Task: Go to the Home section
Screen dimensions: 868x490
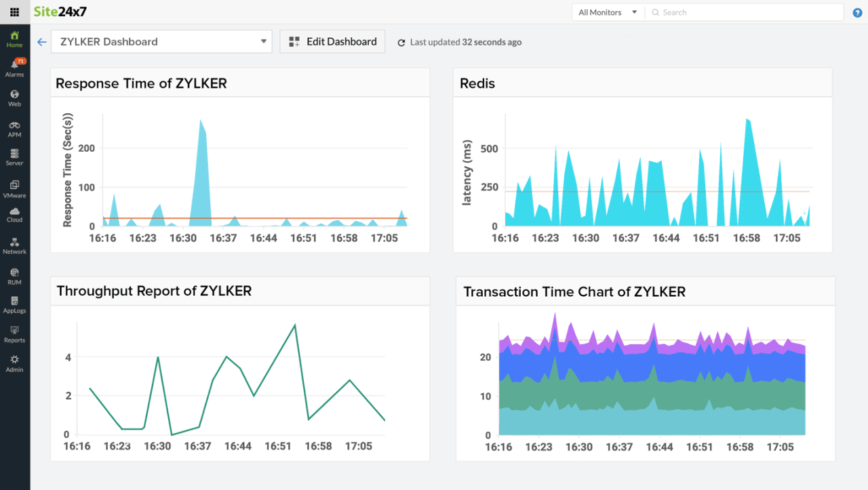Action: (14, 37)
